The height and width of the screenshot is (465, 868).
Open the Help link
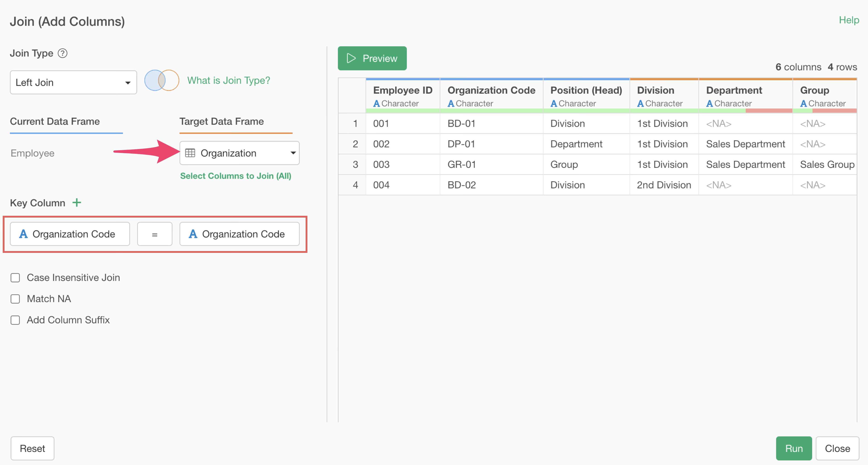849,20
